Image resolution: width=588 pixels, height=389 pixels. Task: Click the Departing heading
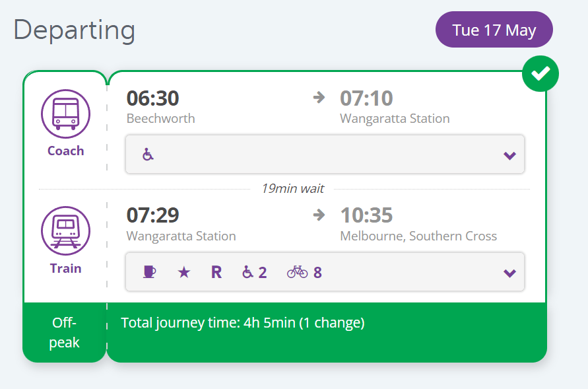tap(74, 30)
